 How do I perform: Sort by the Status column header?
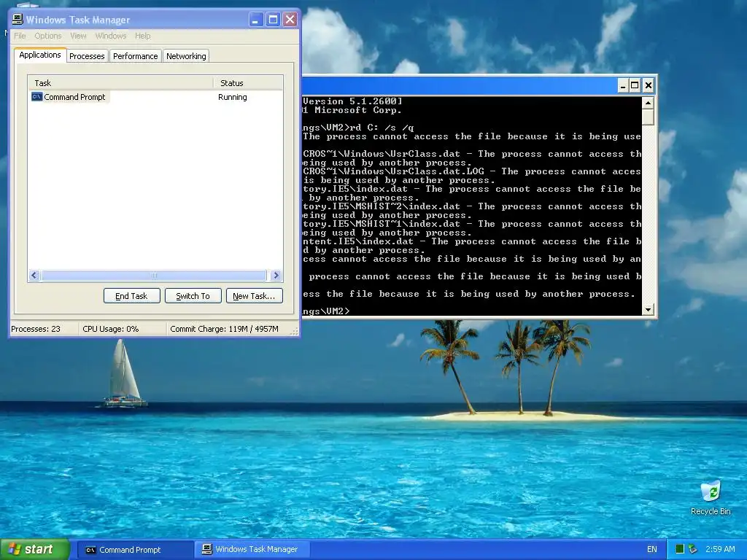[x=247, y=83]
